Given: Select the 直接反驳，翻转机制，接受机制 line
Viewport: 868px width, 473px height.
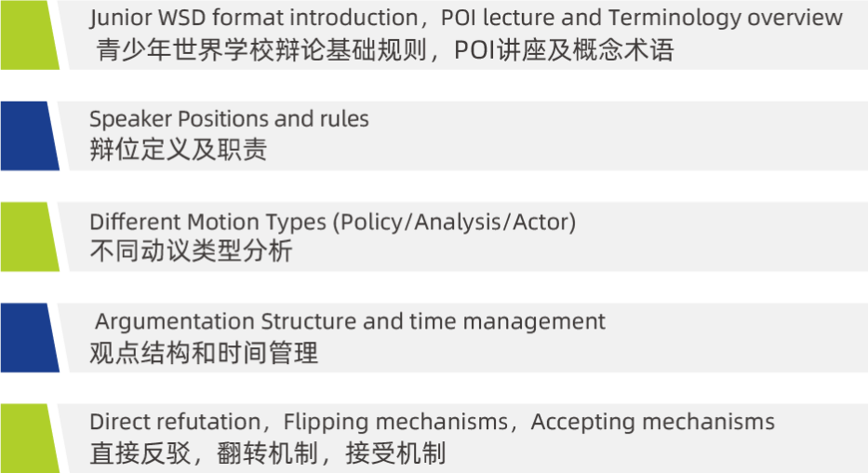Looking at the screenshot, I should tap(267, 453).
